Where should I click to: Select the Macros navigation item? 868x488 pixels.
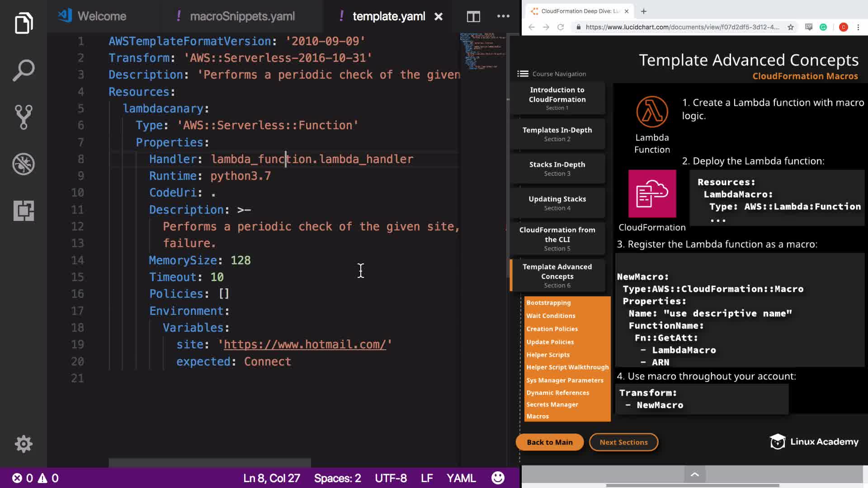538,416
